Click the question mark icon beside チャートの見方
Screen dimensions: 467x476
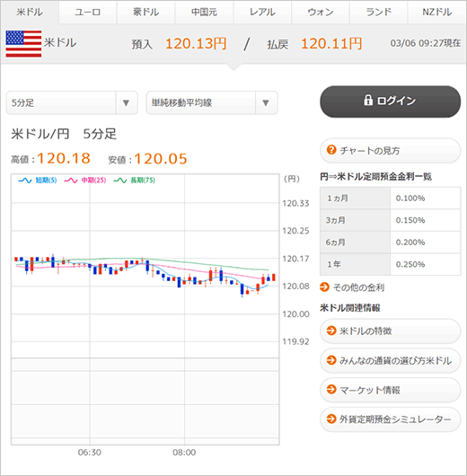point(331,150)
